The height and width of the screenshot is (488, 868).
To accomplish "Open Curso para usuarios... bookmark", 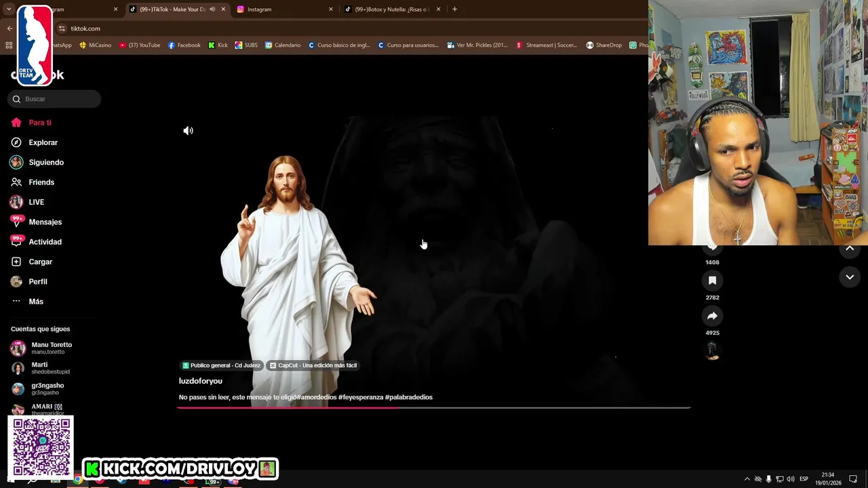I will [x=408, y=45].
